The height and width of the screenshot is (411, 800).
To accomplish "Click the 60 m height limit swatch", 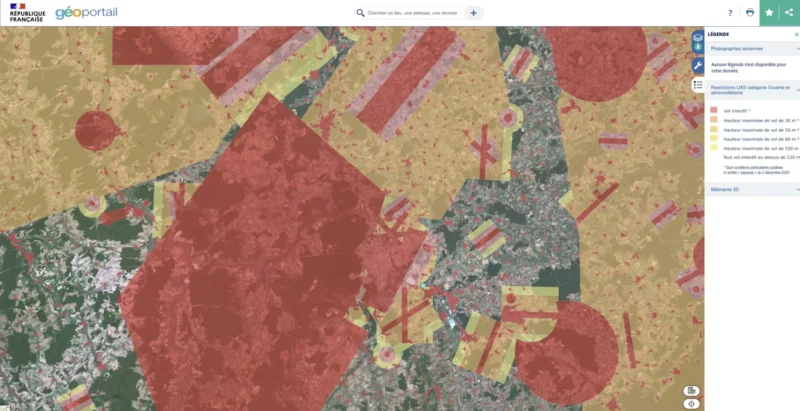I will point(714,138).
